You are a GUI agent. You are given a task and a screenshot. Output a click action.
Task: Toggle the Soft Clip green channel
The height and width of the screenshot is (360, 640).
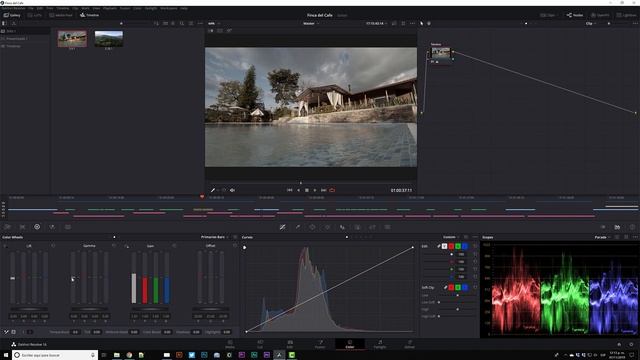point(458,287)
